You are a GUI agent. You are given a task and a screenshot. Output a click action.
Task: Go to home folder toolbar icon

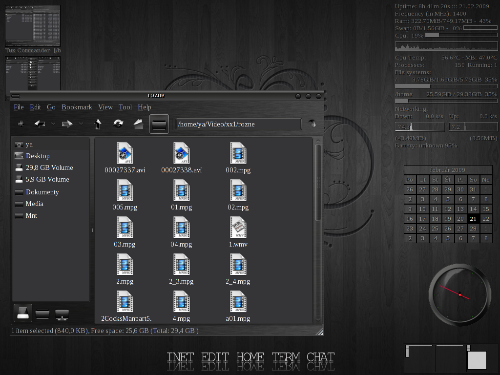pos(138,124)
